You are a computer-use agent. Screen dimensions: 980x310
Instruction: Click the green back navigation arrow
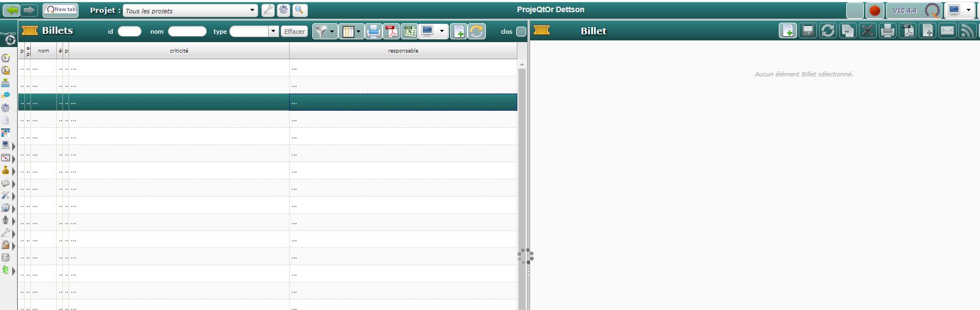pos(12,11)
